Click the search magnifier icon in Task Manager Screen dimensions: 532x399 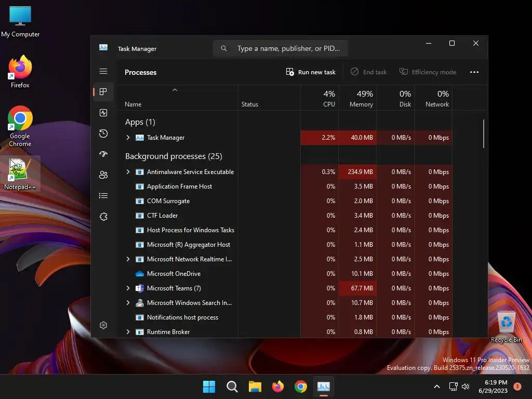click(x=223, y=48)
